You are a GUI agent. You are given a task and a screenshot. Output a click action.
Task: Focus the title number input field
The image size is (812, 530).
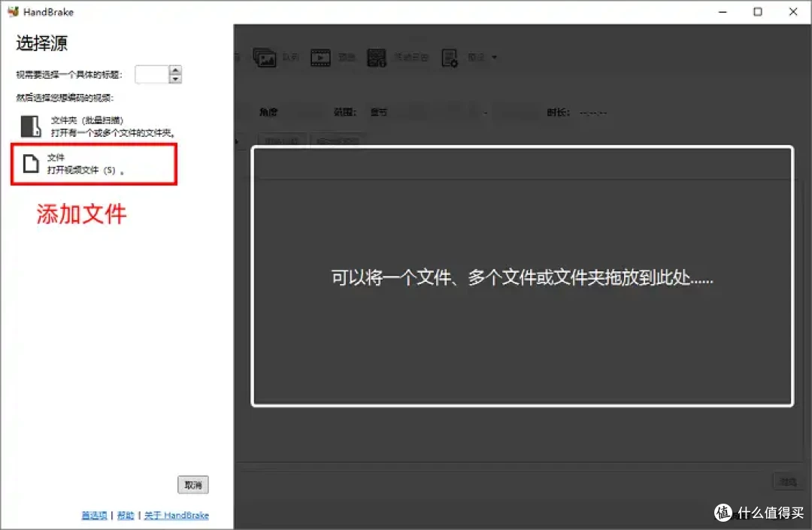pyautogui.click(x=152, y=74)
